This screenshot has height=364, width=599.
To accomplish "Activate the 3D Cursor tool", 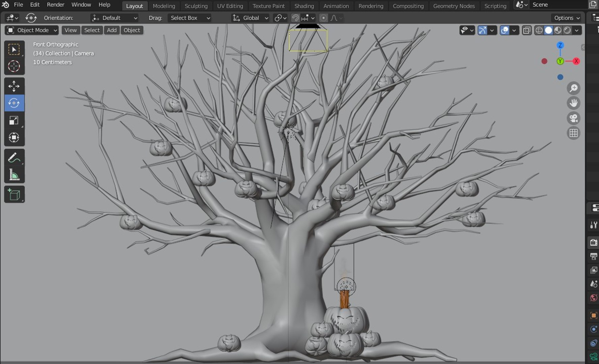I will (x=14, y=66).
